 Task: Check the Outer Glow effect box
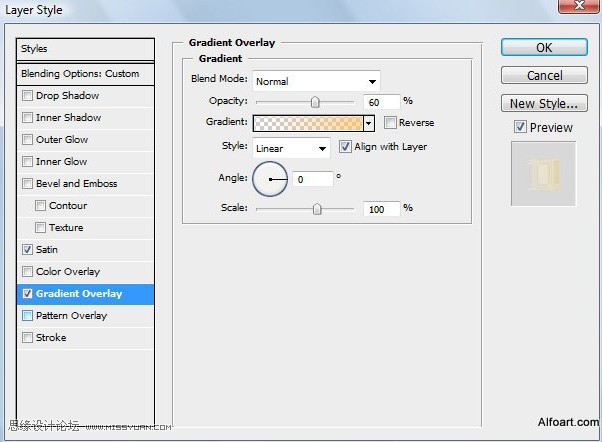click(27, 139)
